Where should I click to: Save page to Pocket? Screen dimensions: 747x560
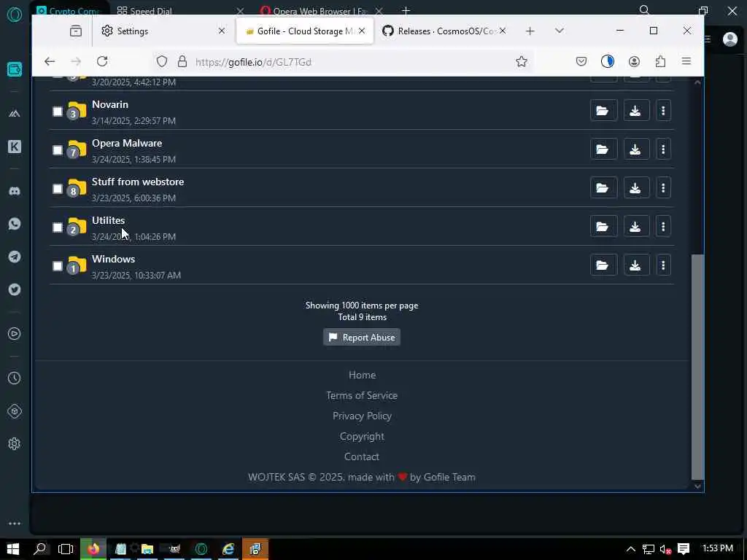click(x=581, y=61)
